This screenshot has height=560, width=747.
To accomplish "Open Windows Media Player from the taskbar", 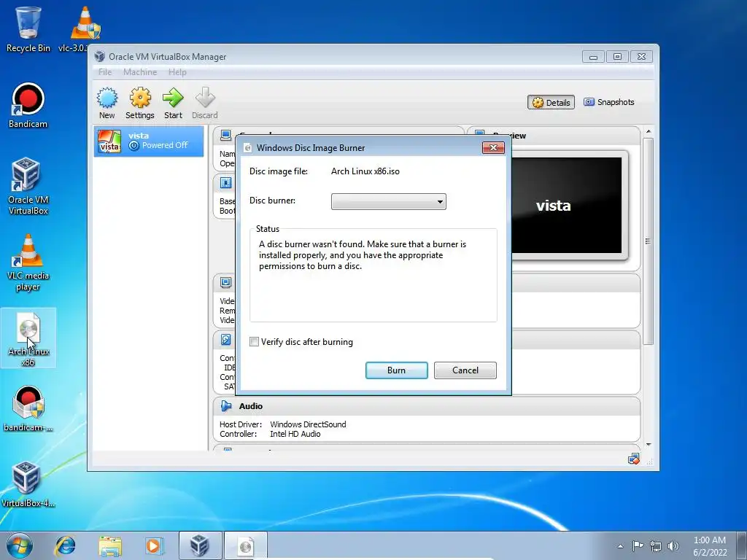I will [154, 545].
